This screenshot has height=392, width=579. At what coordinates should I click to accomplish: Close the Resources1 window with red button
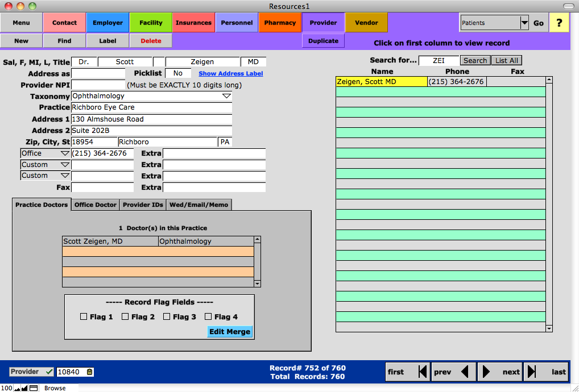click(9, 6)
